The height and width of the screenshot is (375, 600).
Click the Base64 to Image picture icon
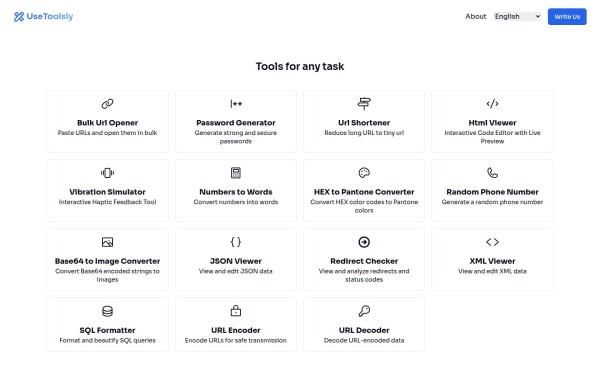[107, 242]
